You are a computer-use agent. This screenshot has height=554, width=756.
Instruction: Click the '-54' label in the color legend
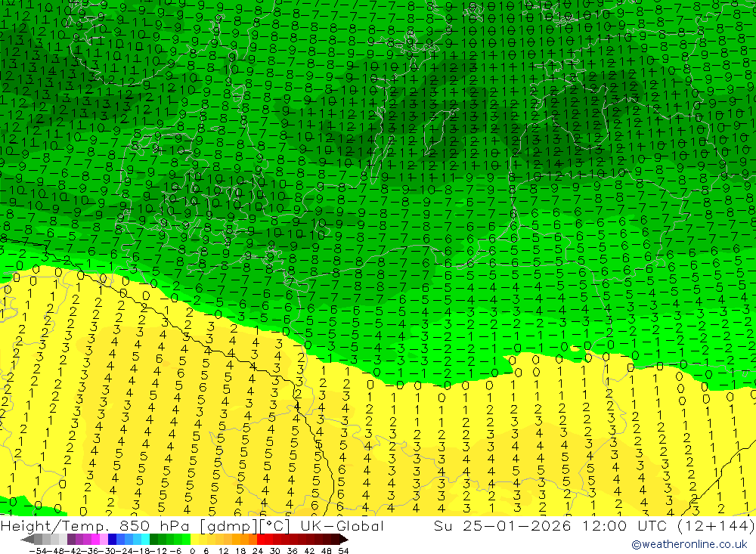pos(38,551)
